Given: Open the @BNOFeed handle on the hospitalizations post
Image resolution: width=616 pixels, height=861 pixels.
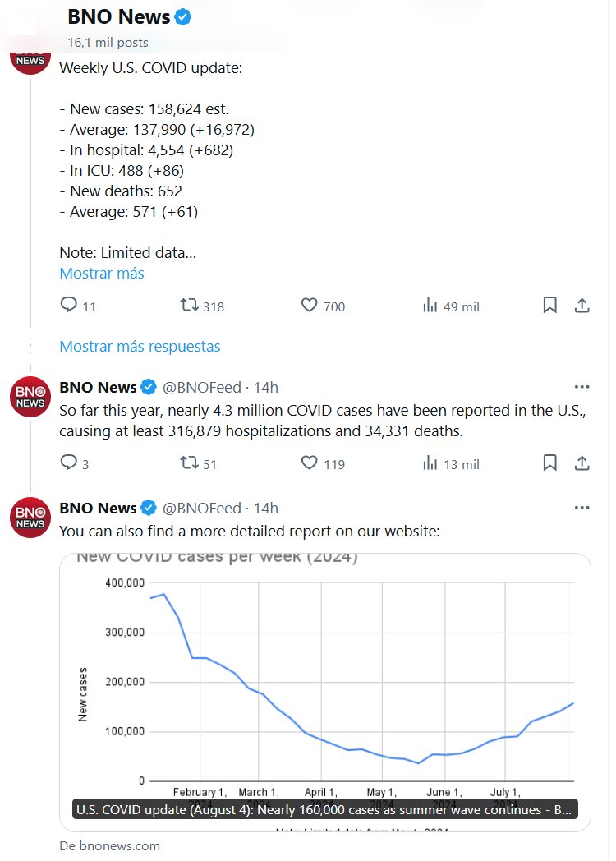Looking at the screenshot, I should [x=202, y=387].
